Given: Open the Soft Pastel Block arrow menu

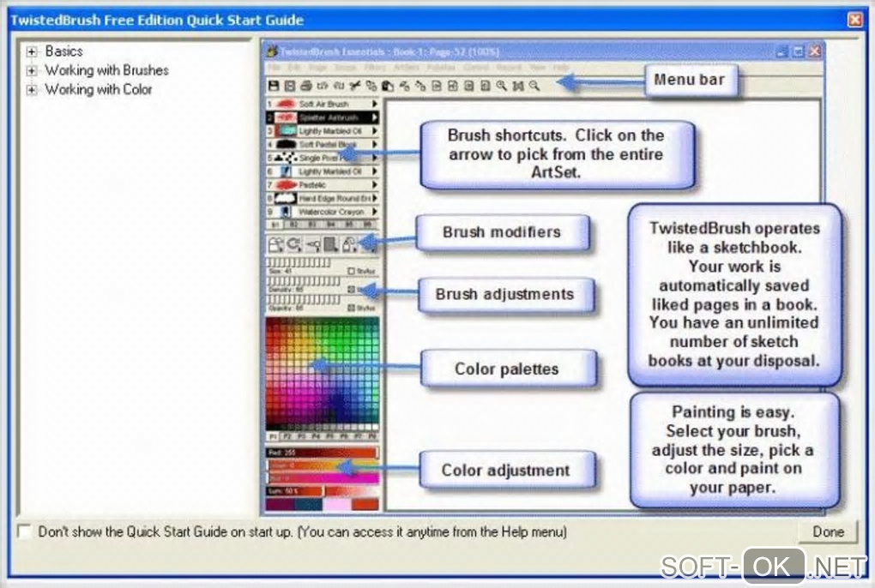Looking at the screenshot, I should pyautogui.click(x=374, y=144).
